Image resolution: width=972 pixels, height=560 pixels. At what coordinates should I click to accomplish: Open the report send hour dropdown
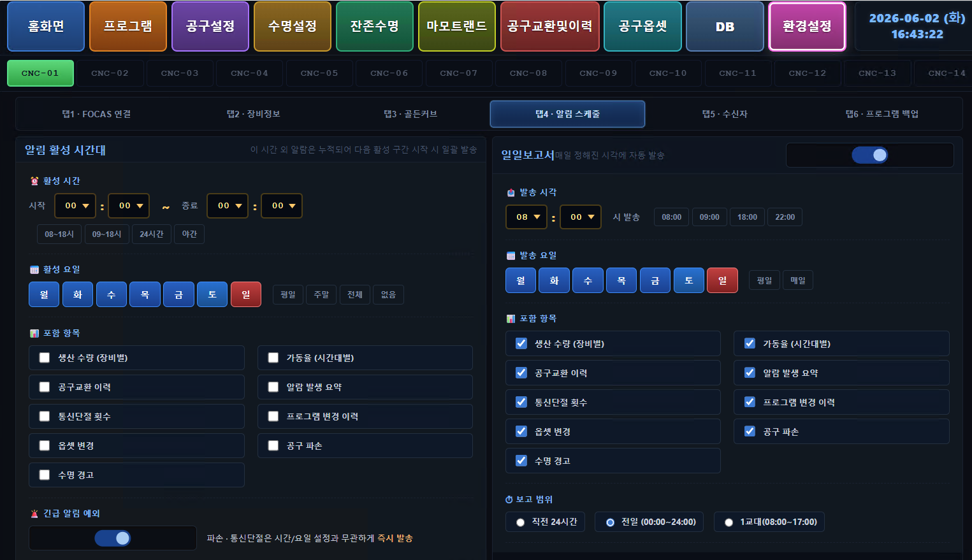tap(526, 217)
